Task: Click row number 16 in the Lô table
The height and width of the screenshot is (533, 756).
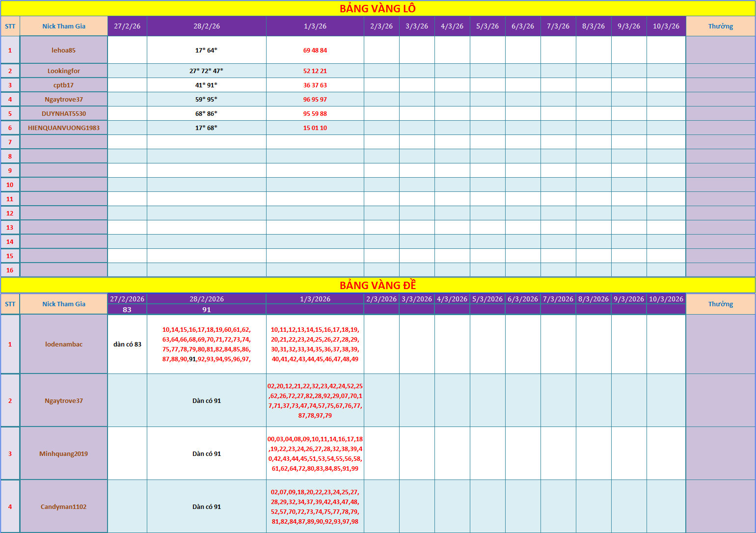Action: click(10, 270)
